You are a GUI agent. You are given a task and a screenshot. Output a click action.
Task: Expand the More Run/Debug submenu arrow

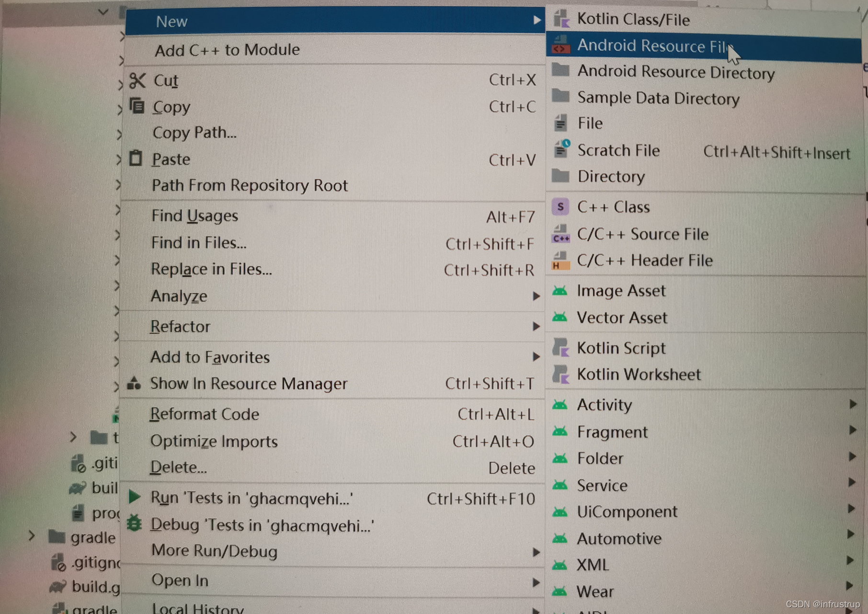point(536,552)
